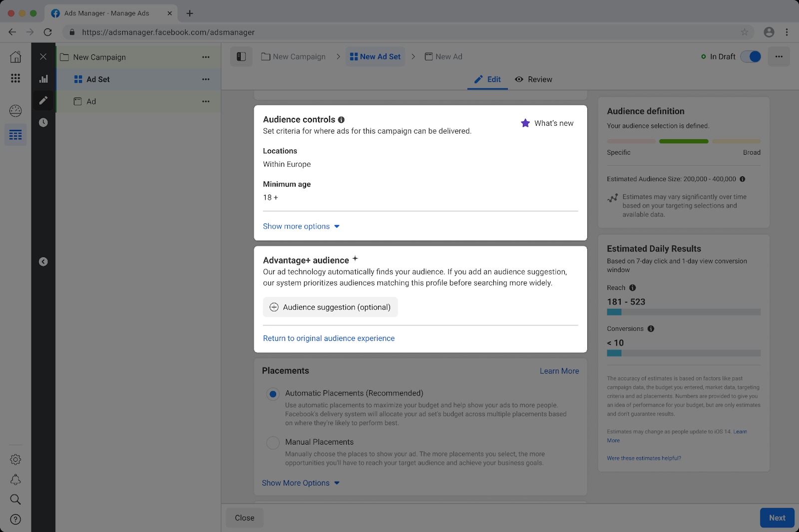Viewport: 799px width, 532px height.
Task: Open the top-right more options button
Action: tap(779, 56)
